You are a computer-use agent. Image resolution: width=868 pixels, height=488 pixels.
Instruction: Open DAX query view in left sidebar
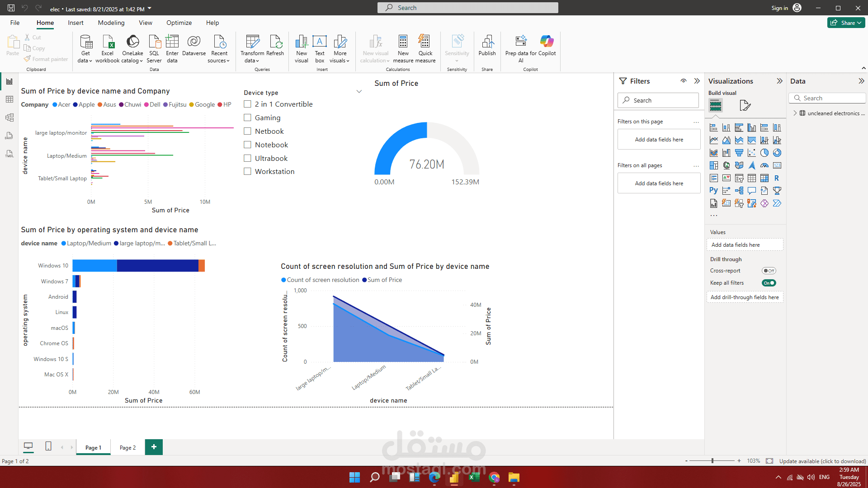[9, 136]
